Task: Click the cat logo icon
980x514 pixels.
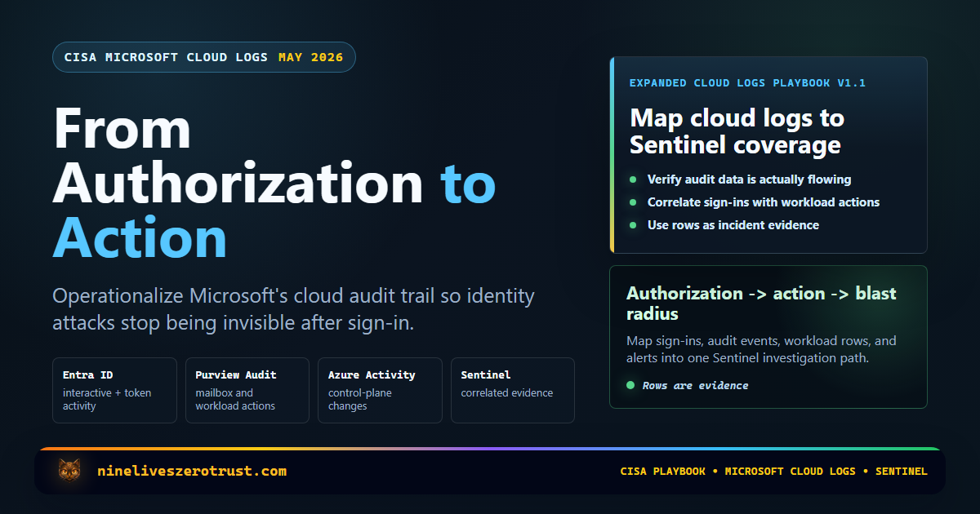Action: pyautogui.click(x=69, y=471)
